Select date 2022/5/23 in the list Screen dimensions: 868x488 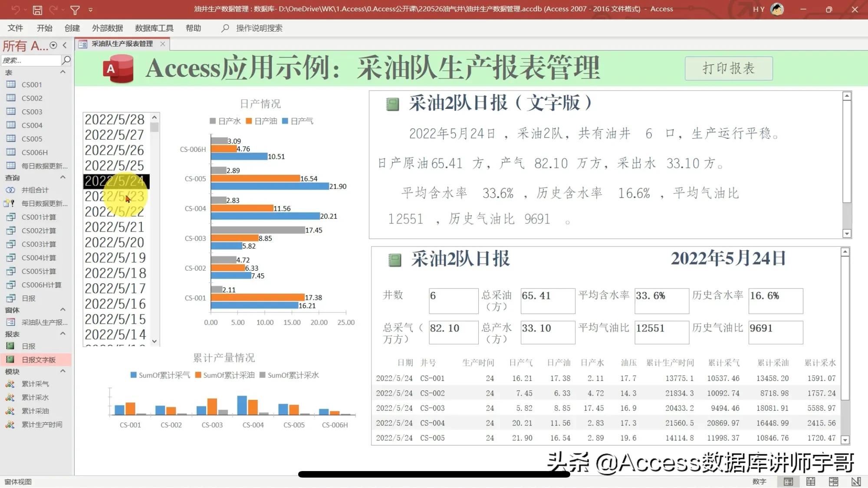[x=115, y=197]
